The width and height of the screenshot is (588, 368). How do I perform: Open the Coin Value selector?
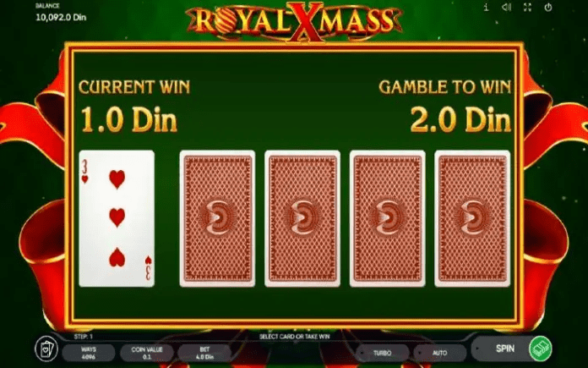[147, 353]
